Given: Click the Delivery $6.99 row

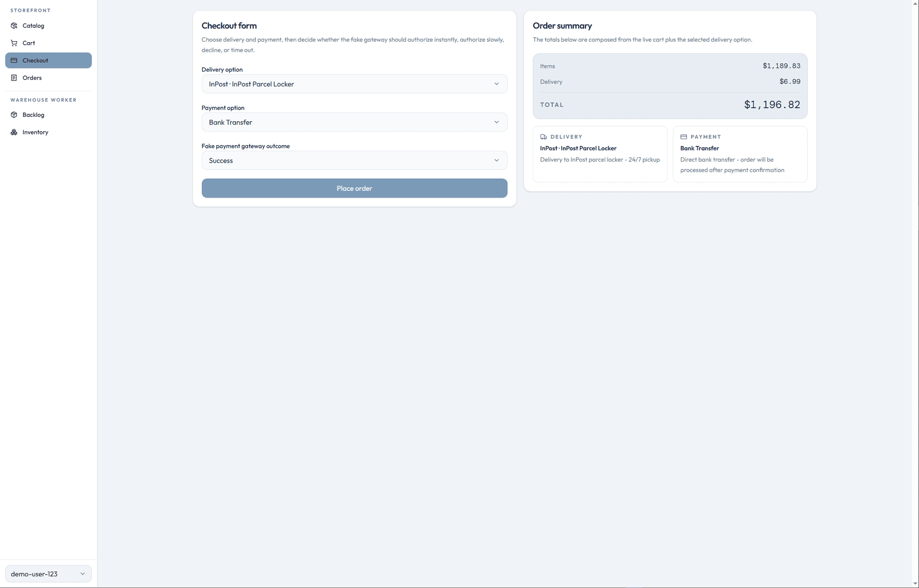Looking at the screenshot, I should [670, 81].
